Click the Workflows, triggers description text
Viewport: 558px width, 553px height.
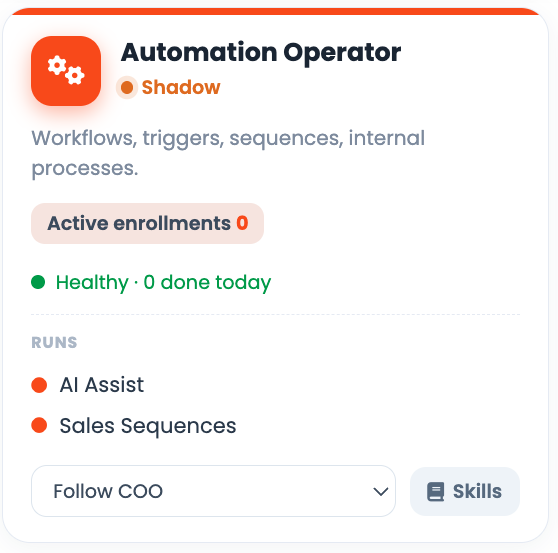(228, 153)
